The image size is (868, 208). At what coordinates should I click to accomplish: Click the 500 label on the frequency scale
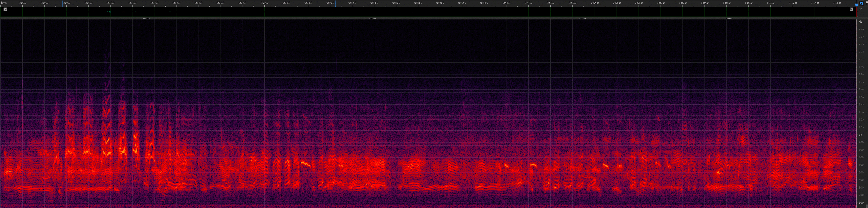click(861, 172)
